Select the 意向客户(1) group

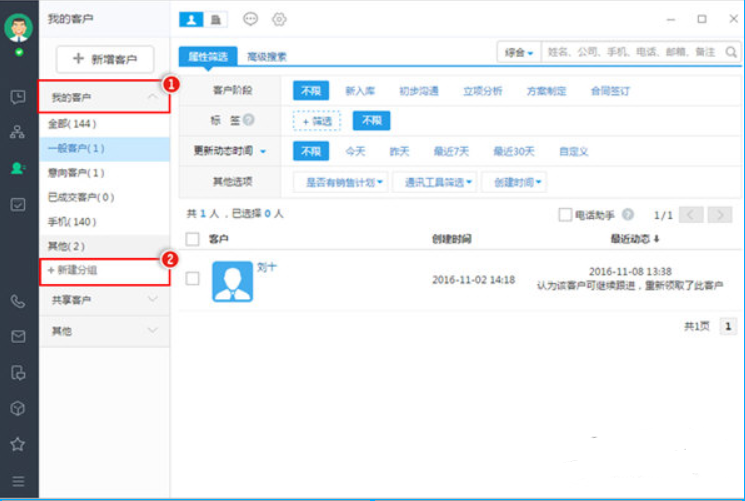tap(77, 173)
